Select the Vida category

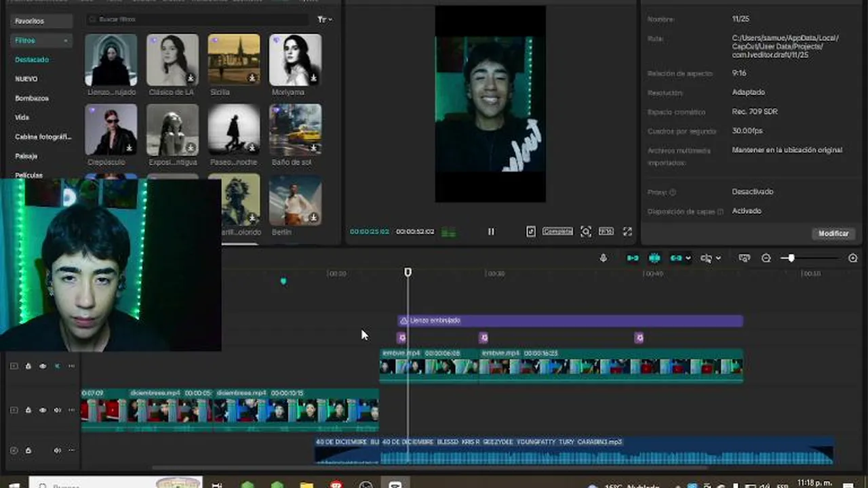22,117
